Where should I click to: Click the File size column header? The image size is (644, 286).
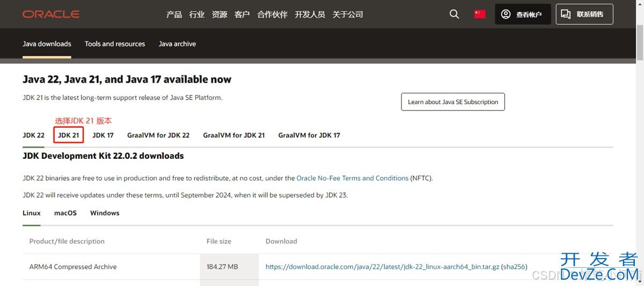pyautogui.click(x=219, y=241)
